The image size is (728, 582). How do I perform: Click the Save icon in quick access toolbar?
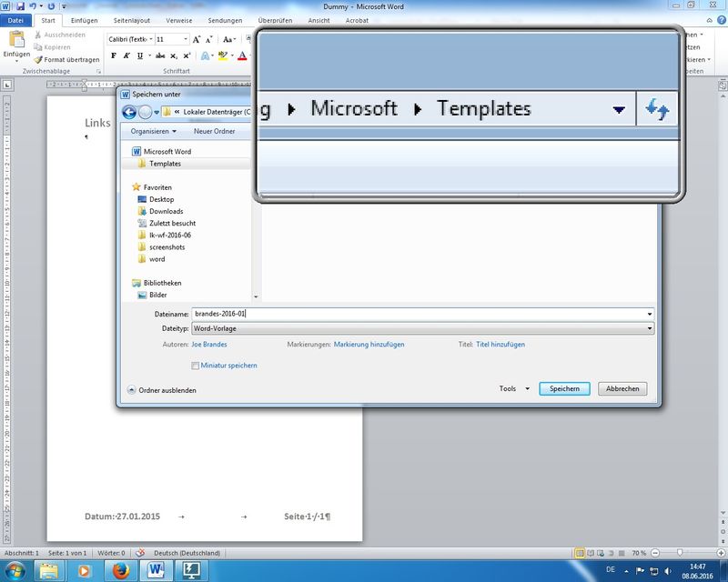coord(20,6)
